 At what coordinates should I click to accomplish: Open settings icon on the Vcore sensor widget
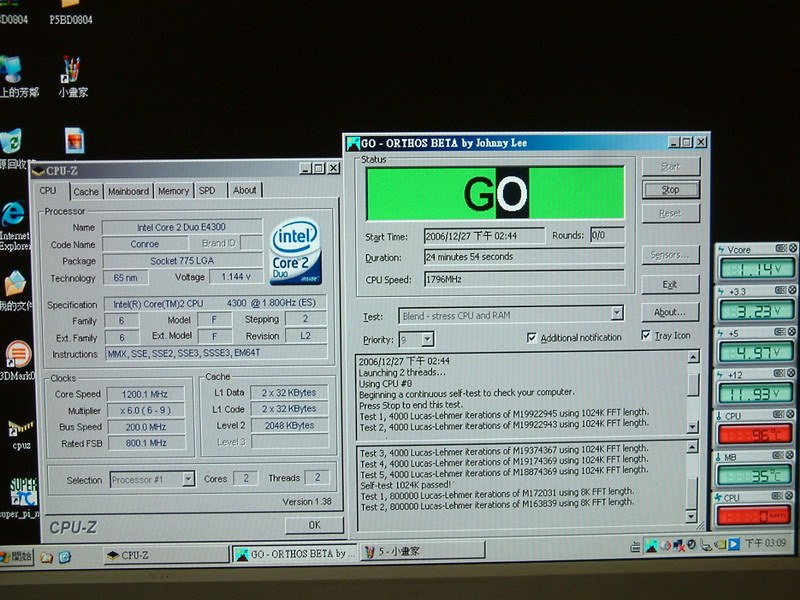pyautogui.click(x=781, y=248)
